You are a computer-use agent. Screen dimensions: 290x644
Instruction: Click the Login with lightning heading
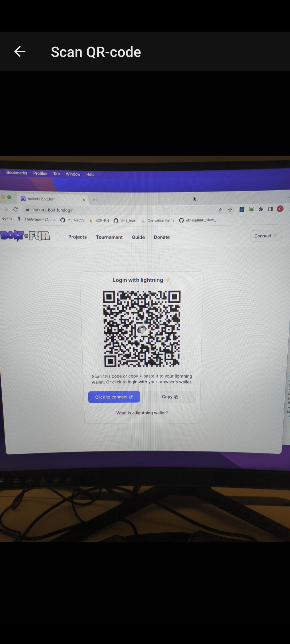pyautogui.click(x=141, y=280)
